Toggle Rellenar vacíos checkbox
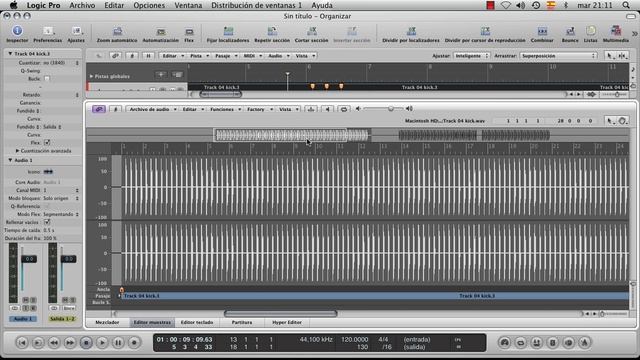 click(47, 222)
